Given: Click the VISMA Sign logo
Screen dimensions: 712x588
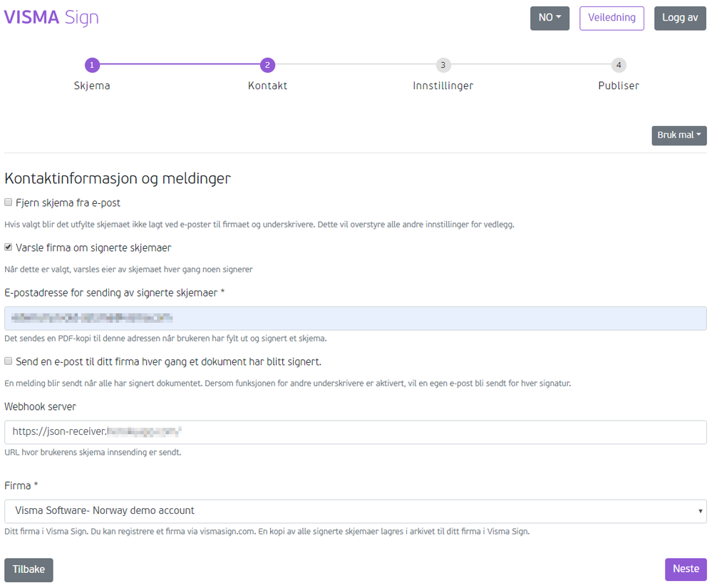Looking at the screenshot, I should coord(51,17).
